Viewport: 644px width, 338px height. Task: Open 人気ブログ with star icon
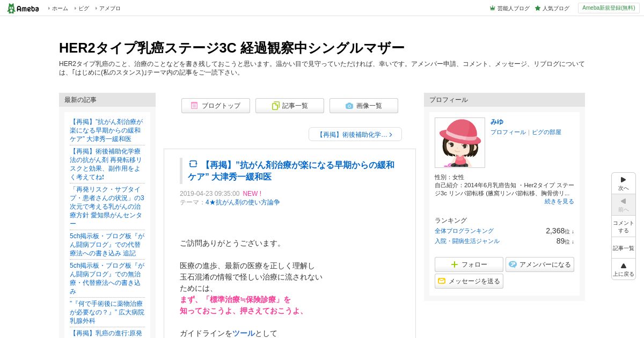(x=552, y=9)
